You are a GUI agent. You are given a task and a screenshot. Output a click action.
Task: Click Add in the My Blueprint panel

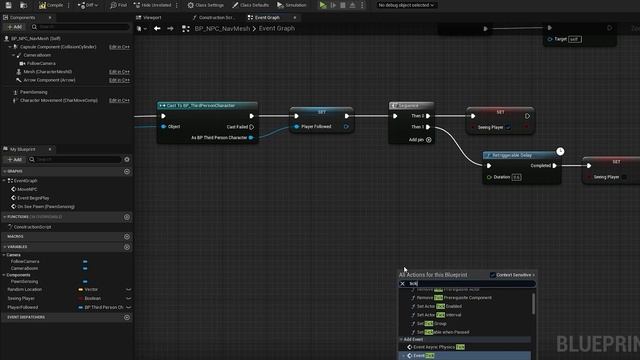point(14,159)
